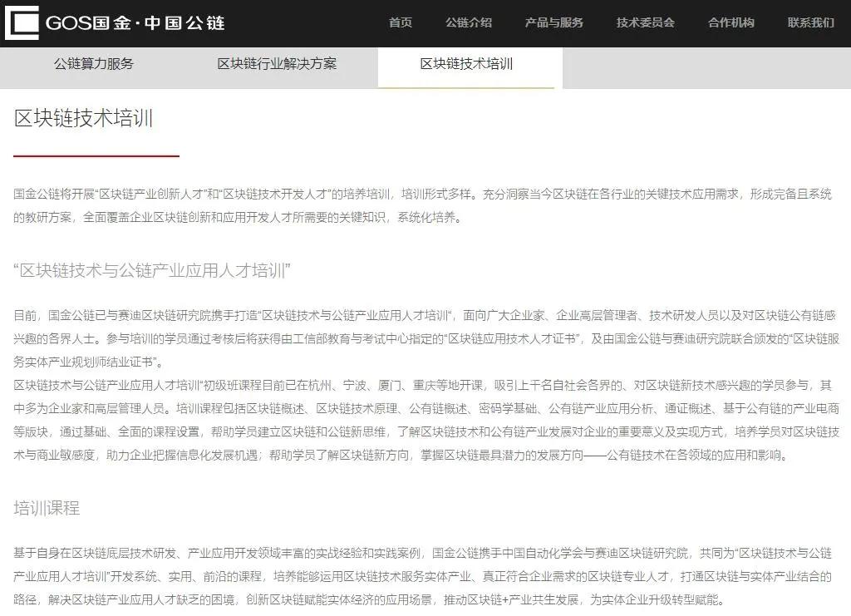The image size is (851, 616).
Task: Switch to the 区块链行业解决方案 tab
Action: tap(278, 62)
